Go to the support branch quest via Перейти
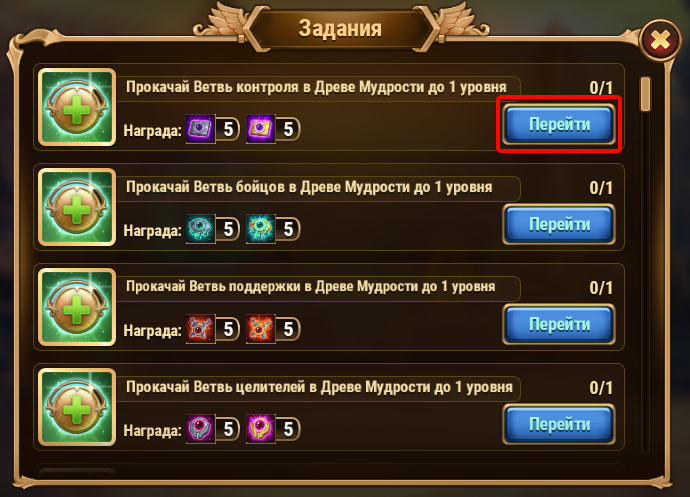 (559, 324)
